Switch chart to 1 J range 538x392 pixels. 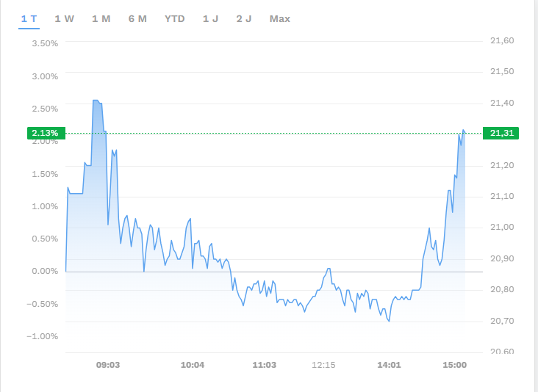pos(211,18)
